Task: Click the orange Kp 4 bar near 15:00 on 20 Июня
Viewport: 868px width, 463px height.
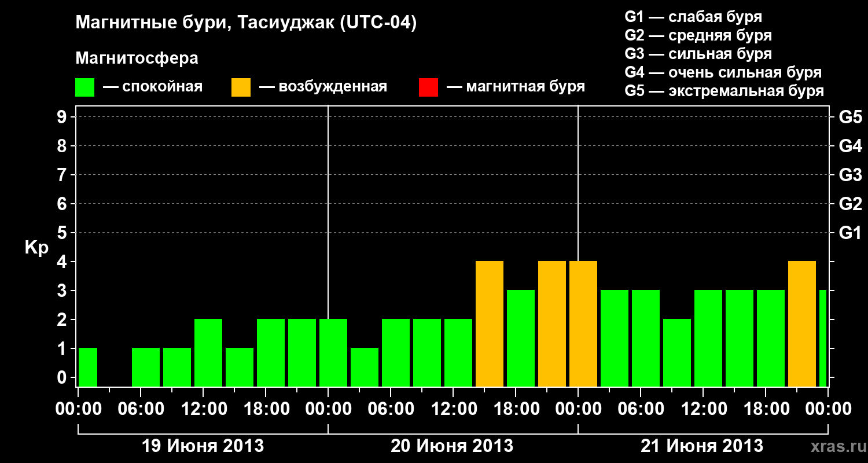Action: click(490, 324)
